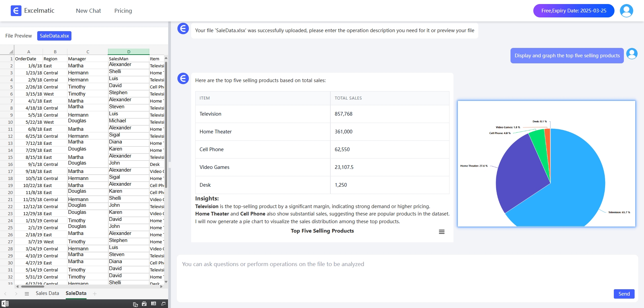Screen dimensions: 644x308
Task: Click the clipboard check icon in status bar
Action: click(x=144, y=304)
